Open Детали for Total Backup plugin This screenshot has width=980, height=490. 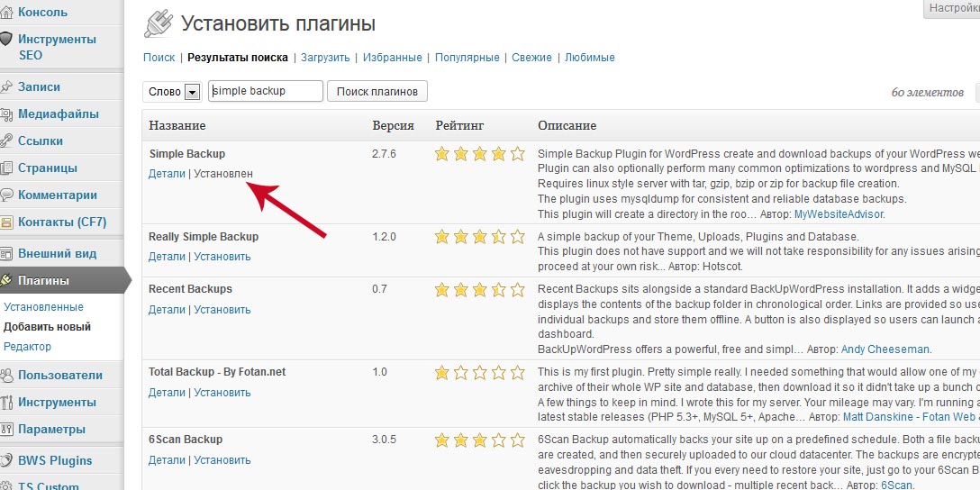pyautogui.click(x=167, y=393)
